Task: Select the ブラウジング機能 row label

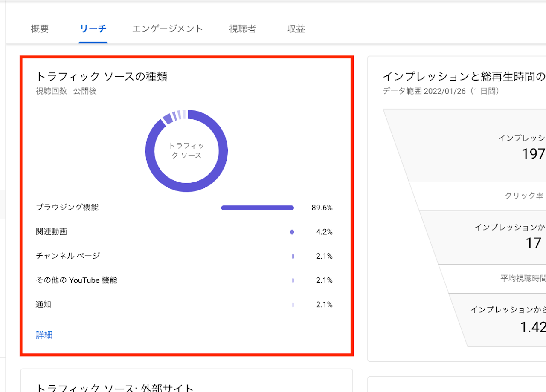Action: click(67, 208)
